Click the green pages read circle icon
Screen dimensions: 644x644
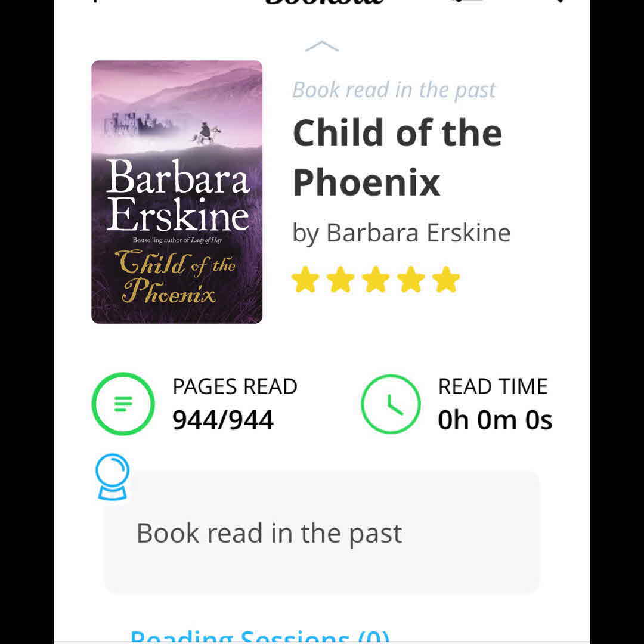click(123, 404)
